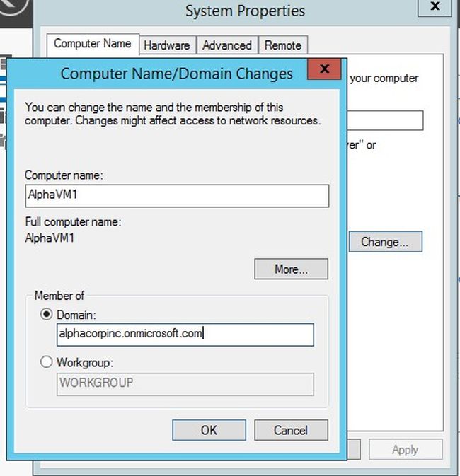Cancel the Computer Name/Domain Changes dialog
Viewport: 460px width, 476px height.
coord(291,430)
